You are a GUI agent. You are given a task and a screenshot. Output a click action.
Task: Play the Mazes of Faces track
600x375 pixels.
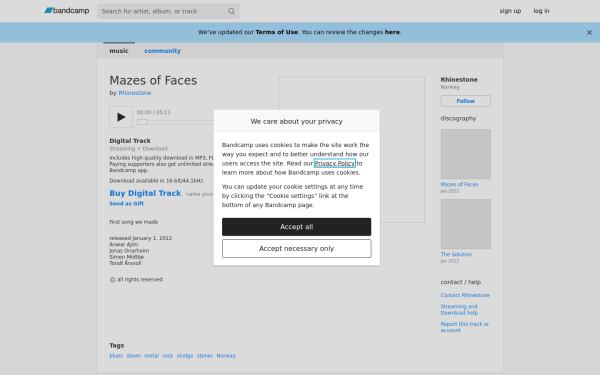pos(121,117)
